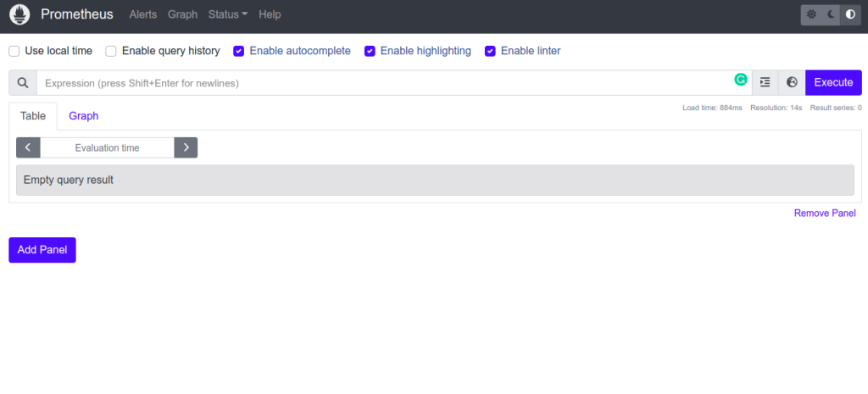Click the Empty query result message
The image size is (868, 394).
coord(435,180)
